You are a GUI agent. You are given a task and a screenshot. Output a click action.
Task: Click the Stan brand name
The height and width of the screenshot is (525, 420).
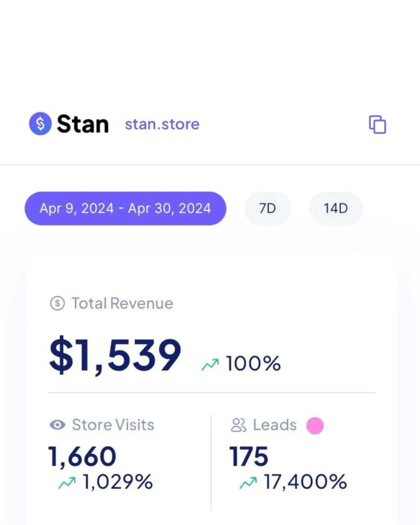pos(83,124)
